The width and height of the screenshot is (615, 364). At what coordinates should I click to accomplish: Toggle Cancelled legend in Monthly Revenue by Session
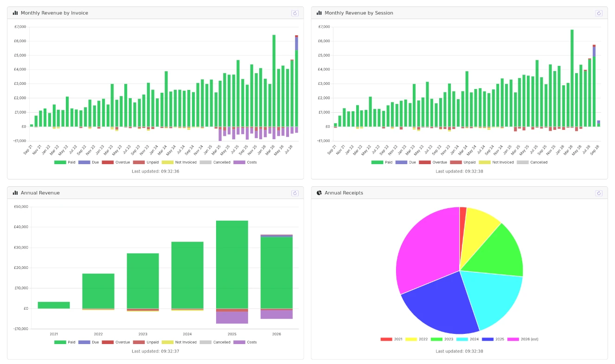point(532,162)
